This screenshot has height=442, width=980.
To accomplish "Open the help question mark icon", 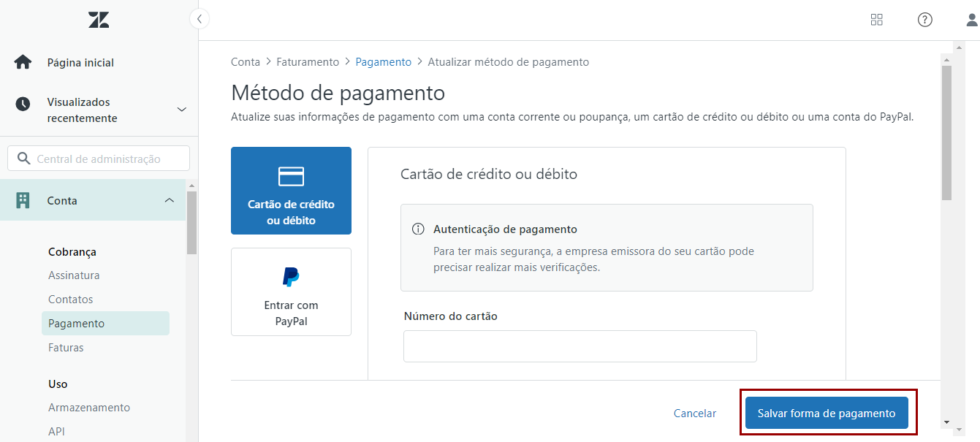I will (924, 20).
